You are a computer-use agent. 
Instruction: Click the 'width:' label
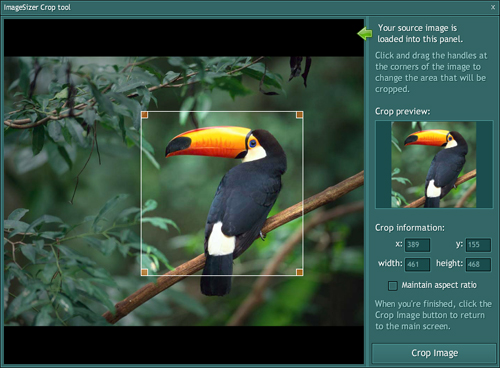click(390, 263)
